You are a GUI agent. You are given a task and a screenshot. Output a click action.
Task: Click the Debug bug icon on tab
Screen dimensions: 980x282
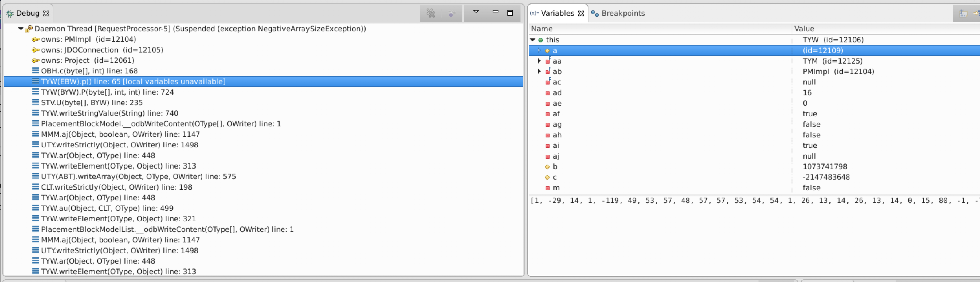pos(10,14)
